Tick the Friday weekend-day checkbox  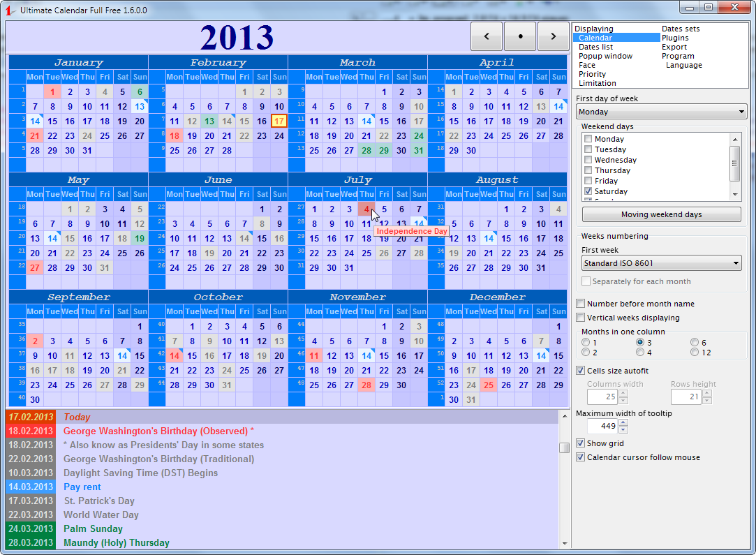pyautogui.click(x=588, y=181)
